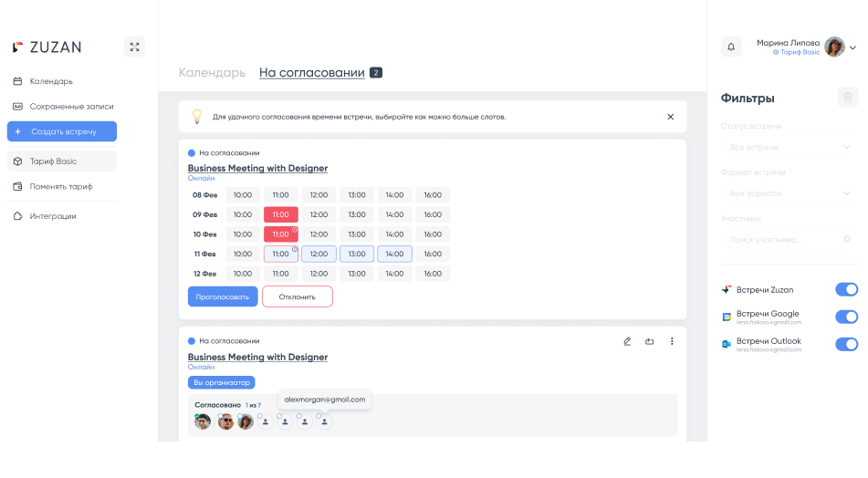Image resolution: width=868 pixels, height=478 pixels.
Task: Open Поменять тариф in sidebar
Action: click(x=53, y=186)
